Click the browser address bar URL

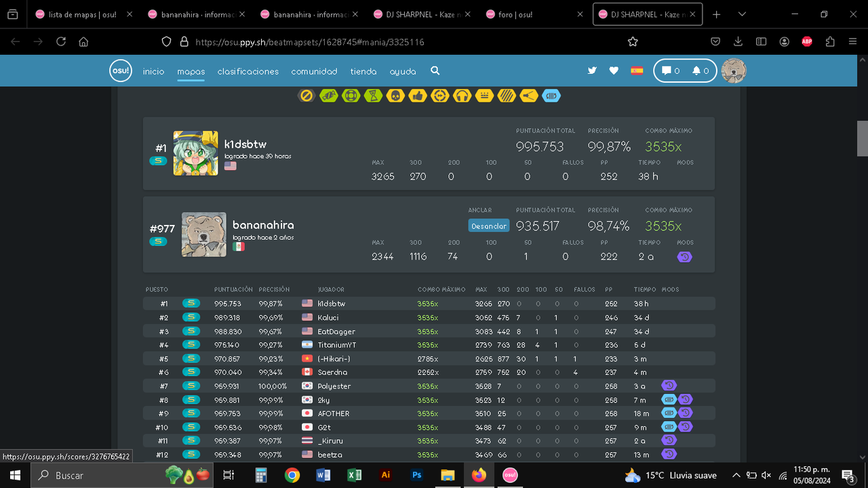[310, 42]
